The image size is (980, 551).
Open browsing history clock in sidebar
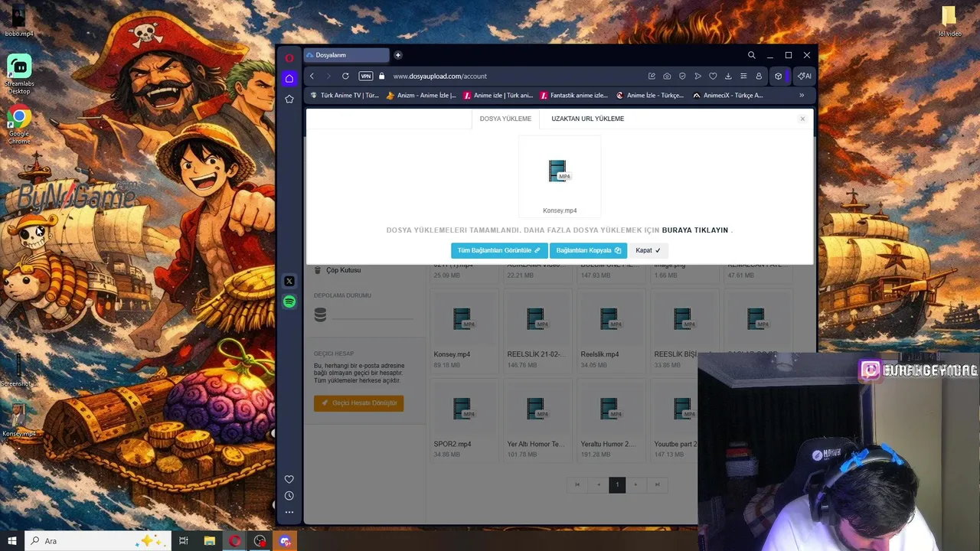(289, 496)
